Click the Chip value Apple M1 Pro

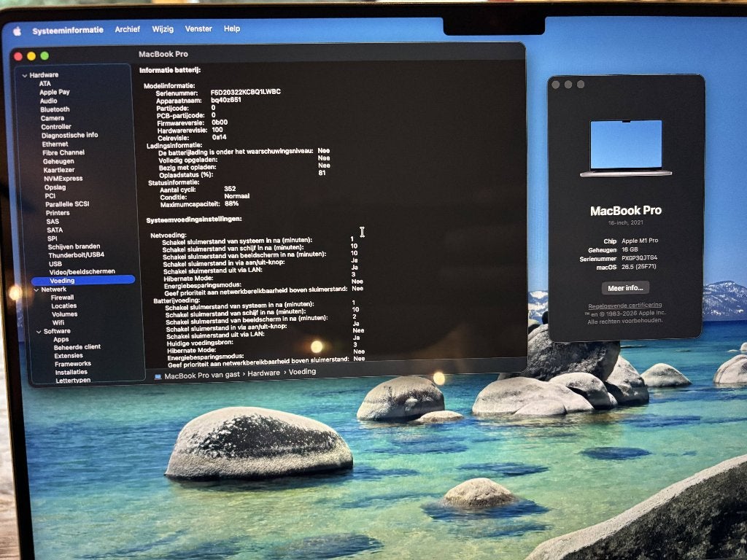coord(639,241)
